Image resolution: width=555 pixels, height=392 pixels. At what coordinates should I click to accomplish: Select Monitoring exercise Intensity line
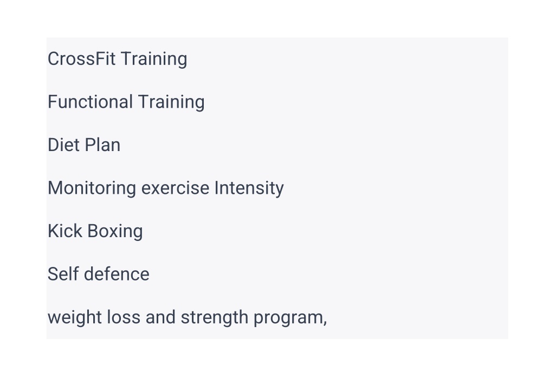[166, 188]
